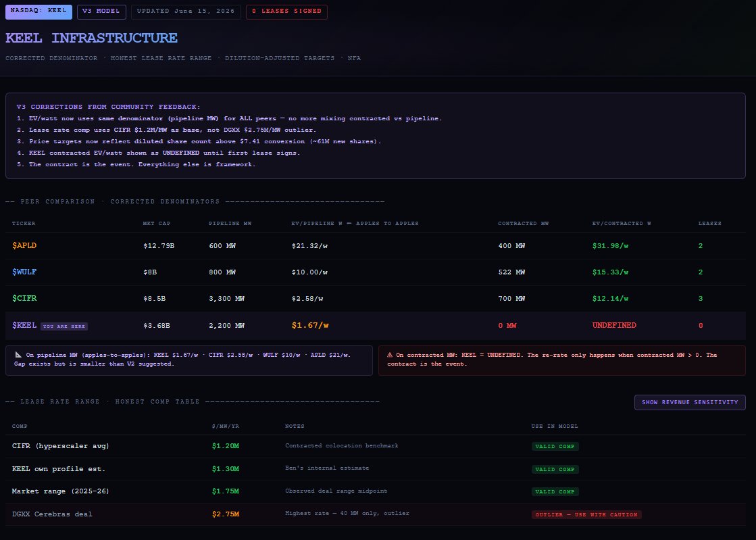Click the DGXX Cerebras deal row

pyautogui.click(x=375, y=514)
